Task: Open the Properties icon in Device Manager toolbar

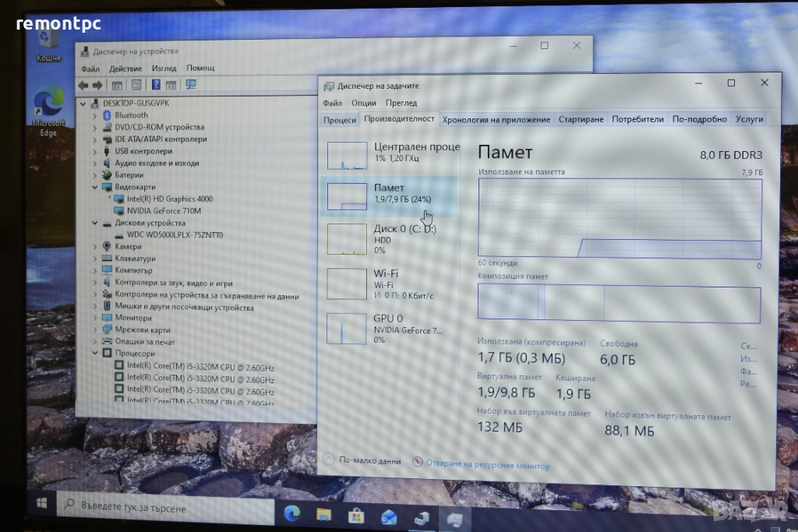Action: pos(136,85)
